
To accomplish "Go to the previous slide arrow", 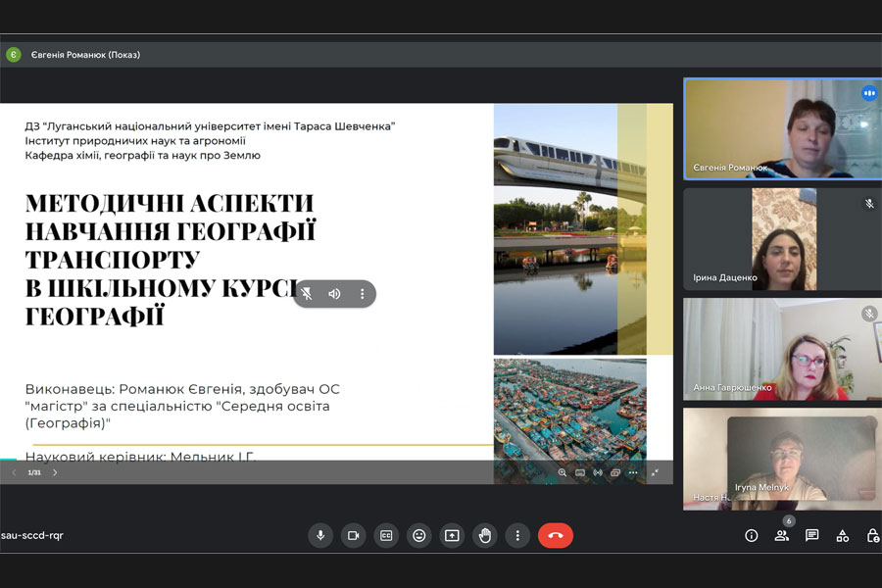I will pyautogui.click(x=14, y=472).
